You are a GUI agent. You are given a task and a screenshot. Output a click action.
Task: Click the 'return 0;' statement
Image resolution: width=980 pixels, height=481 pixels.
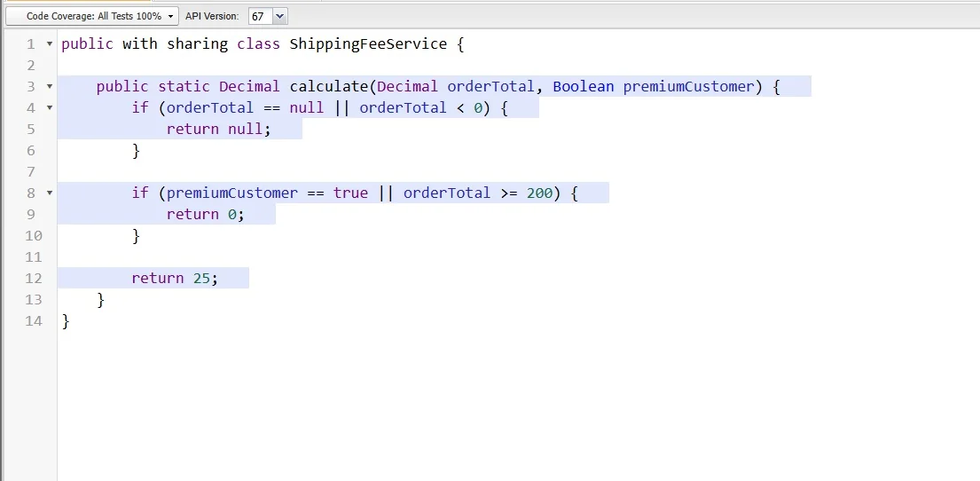206,215
